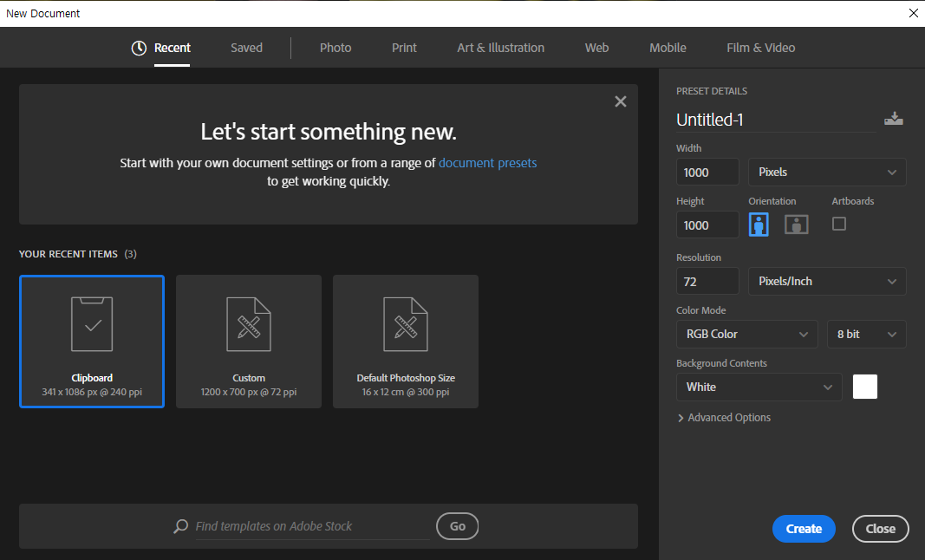Close the New Document dialog window

913,13
